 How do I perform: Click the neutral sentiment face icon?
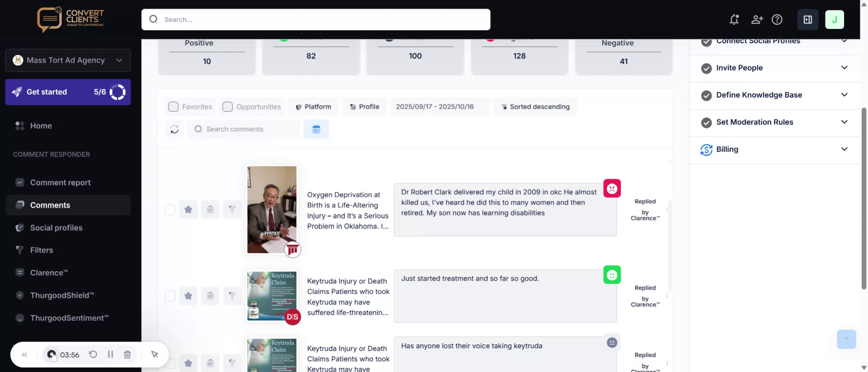click(x=612, y=343)
